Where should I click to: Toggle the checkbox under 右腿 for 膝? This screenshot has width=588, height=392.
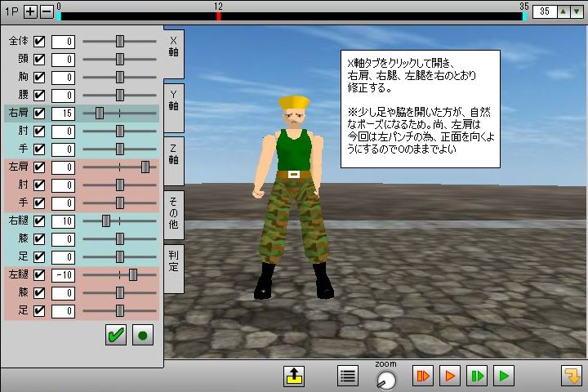39,239
